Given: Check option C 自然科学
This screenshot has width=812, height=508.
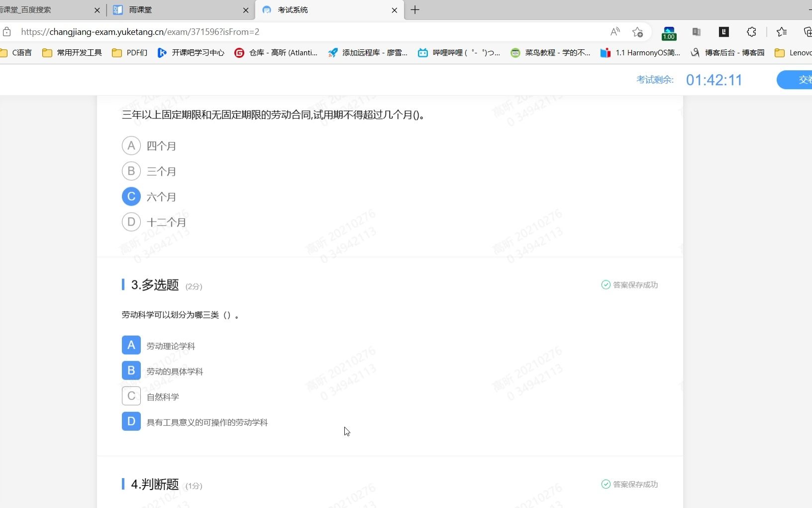Looking at the screenshot, I should (131, 396).
